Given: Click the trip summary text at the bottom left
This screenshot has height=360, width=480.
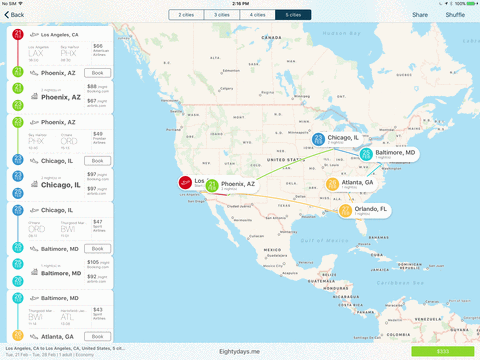Looking at the screenshot, I should (65, 351).
